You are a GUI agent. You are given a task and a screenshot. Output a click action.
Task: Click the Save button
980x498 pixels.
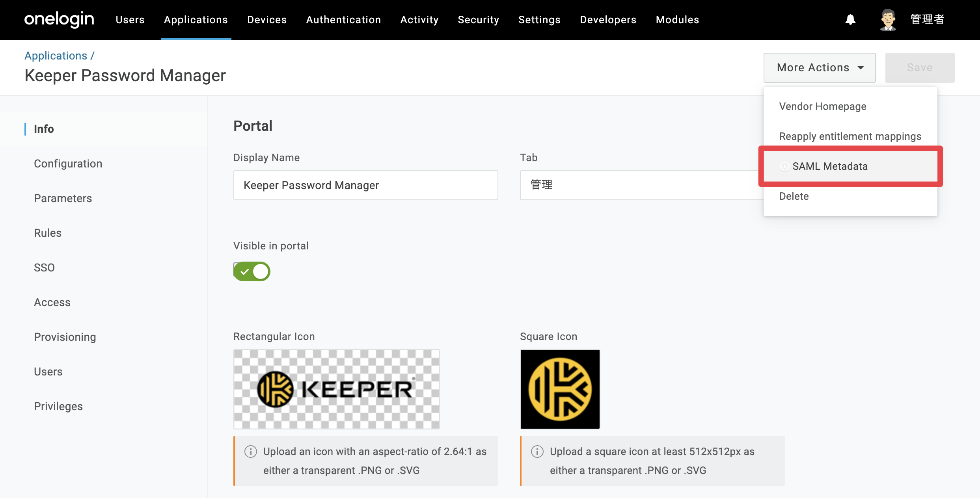920,68
